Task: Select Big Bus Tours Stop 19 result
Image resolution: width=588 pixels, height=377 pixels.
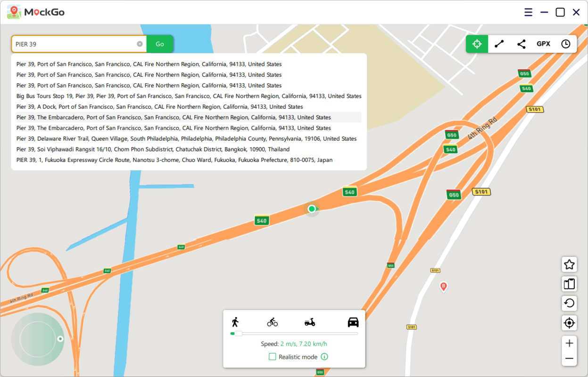Action: pyautogui.click(x=189, y=96)
